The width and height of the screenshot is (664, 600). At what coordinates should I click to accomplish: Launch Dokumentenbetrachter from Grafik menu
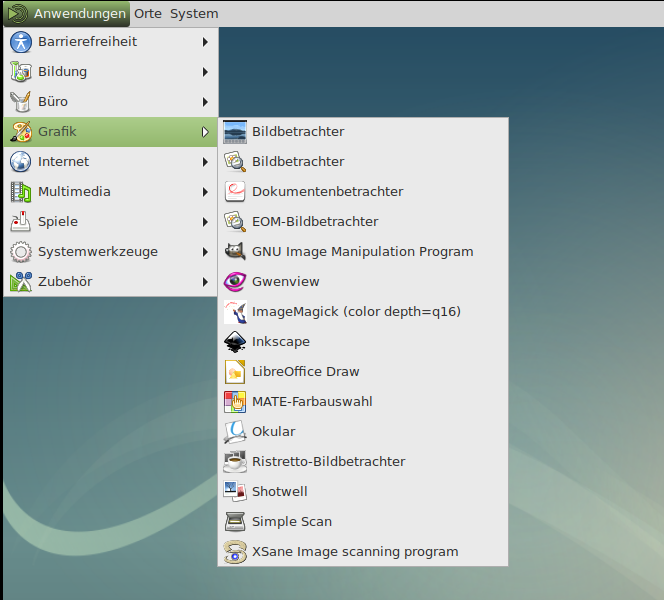(x=327, y=192)
